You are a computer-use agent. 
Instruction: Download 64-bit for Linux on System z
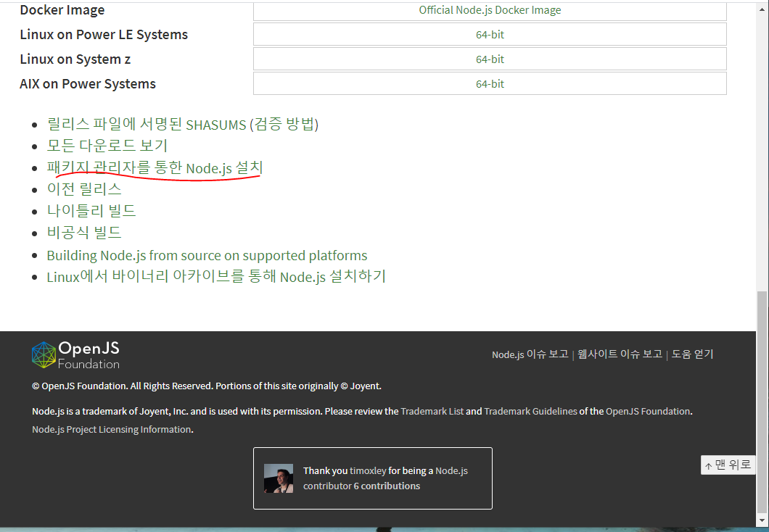pyautogui.click(x=490, y=59)
